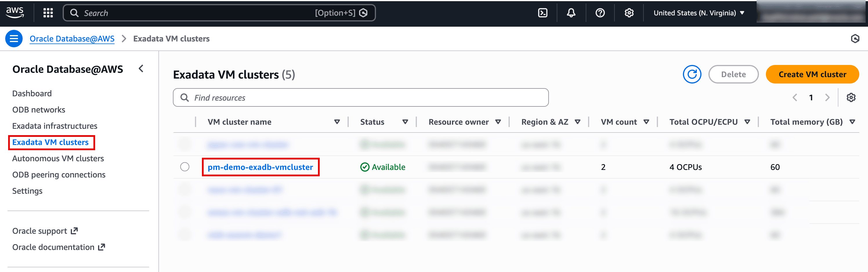
Task: Click the magnifier in Find resources field
Action: pos(185,98)
